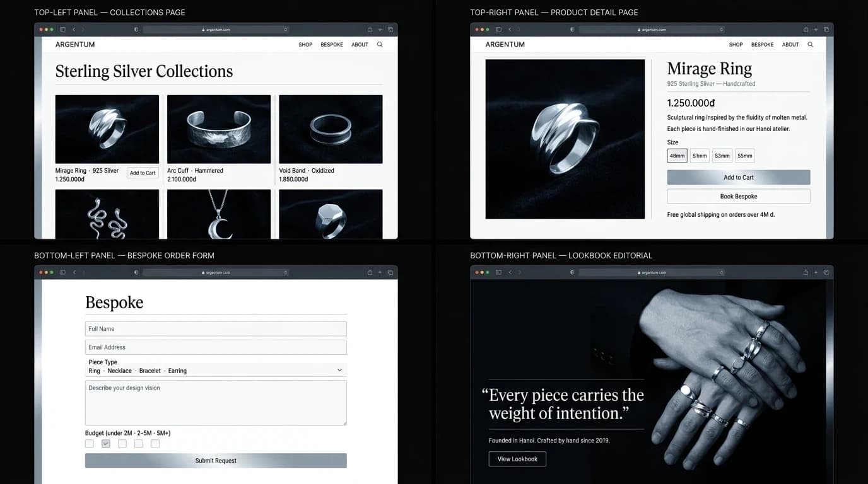Open the Arc Cuff Hammered product thumbnail
The height and width of the screenshot is (484, 868).
click(x=219, y=129)
